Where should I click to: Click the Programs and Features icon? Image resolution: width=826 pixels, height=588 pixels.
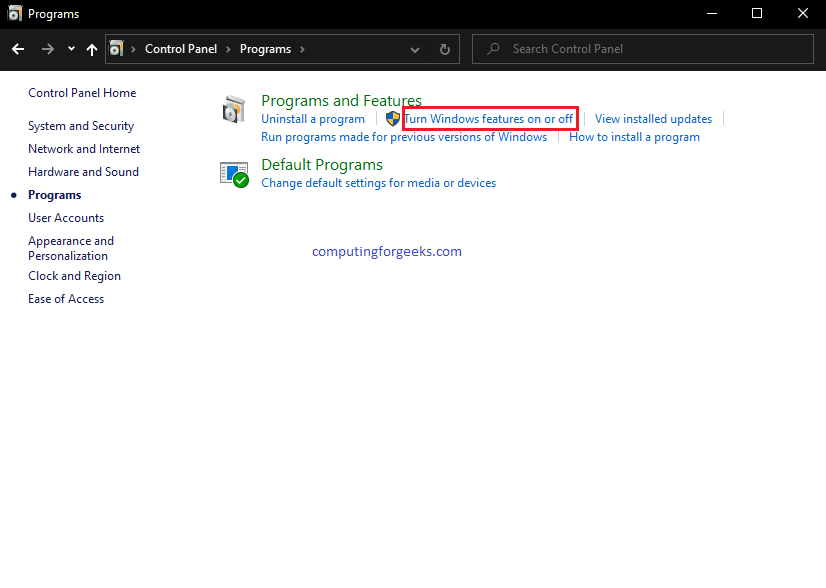[234, 109]
